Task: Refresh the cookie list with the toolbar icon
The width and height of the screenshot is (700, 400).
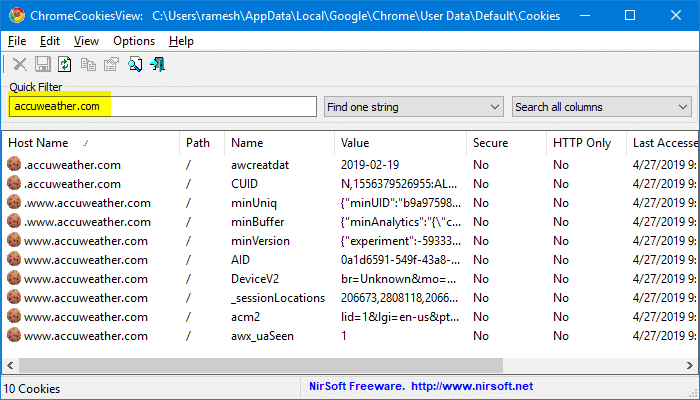Action: coord(65,64)
